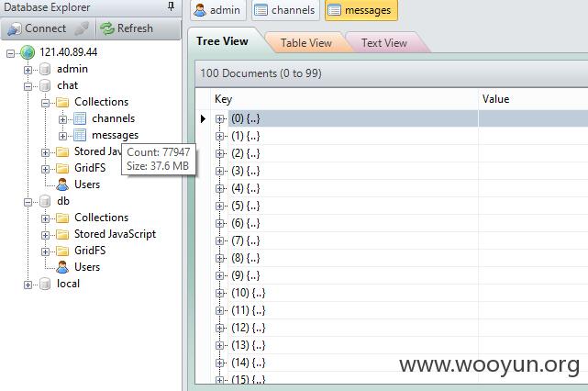Click the channels tab's table icon
This screenshot has height=391, width=588.
261,10
